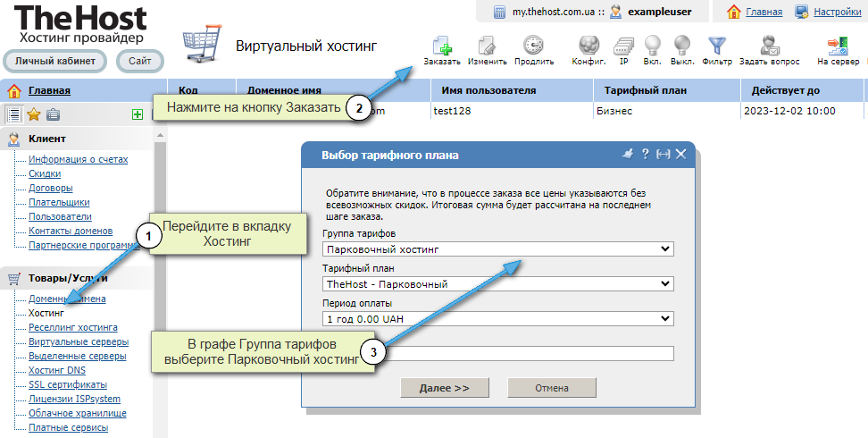
Task: Open the Плательщики menu item
Action: pyautogui.click(x=59, y=202)
